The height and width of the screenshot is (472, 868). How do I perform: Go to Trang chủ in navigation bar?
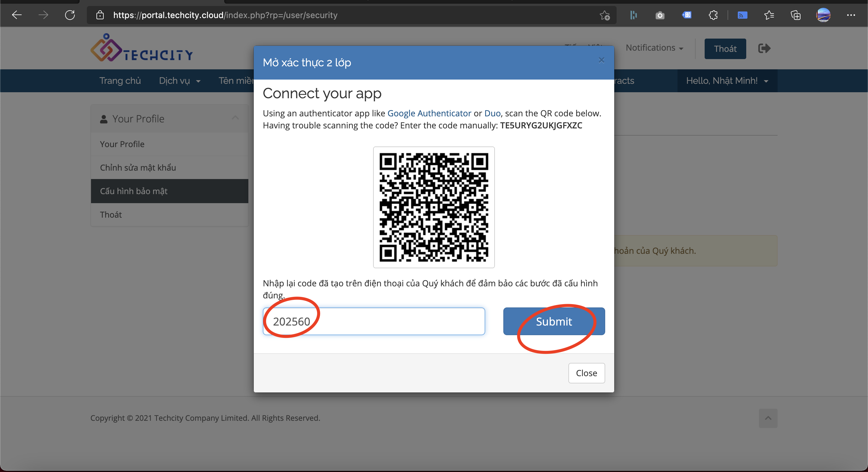[x=120, y=80]
